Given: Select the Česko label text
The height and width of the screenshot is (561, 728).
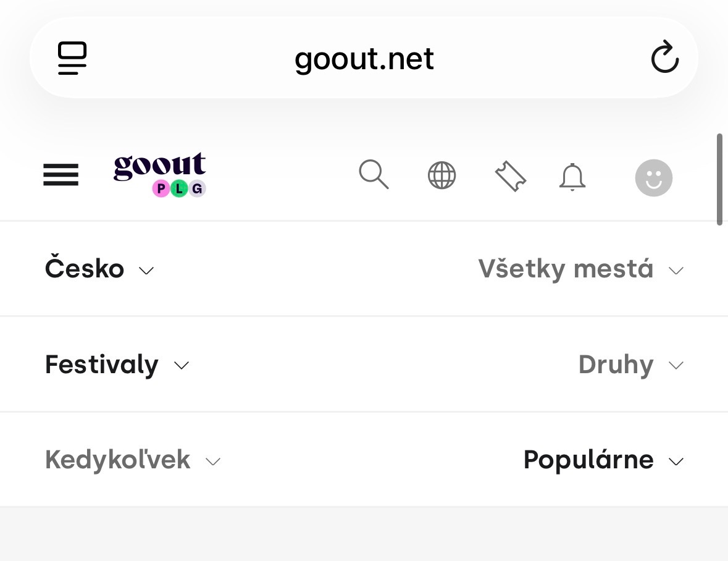Looking at the screenshot, I should pyautogui.click(x=85, y=268).
